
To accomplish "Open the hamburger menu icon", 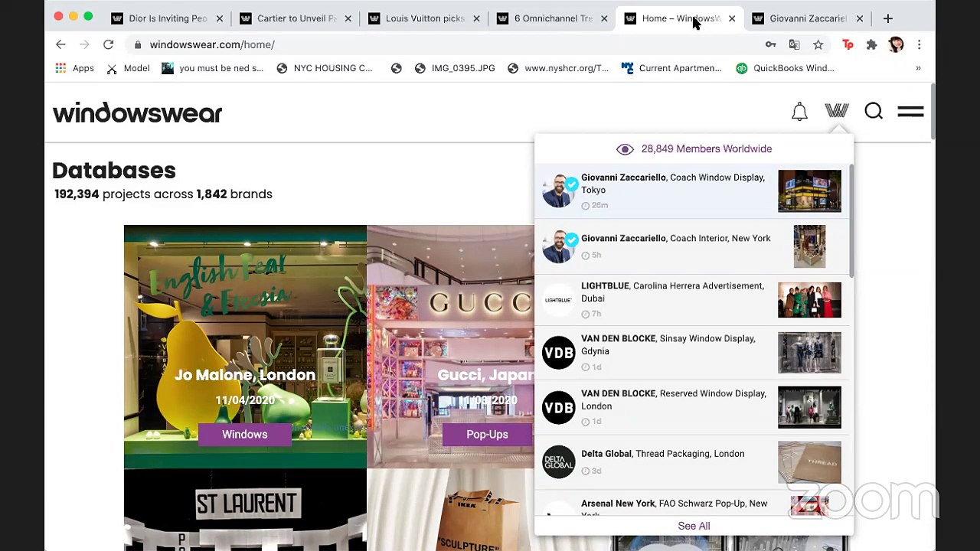I will [x=910, y=112].
